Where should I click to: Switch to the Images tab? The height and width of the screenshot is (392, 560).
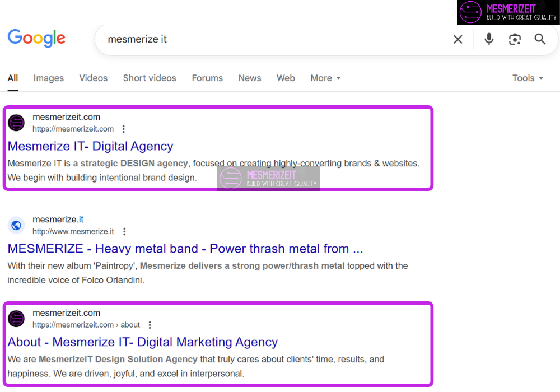click(x=48, y=78)
